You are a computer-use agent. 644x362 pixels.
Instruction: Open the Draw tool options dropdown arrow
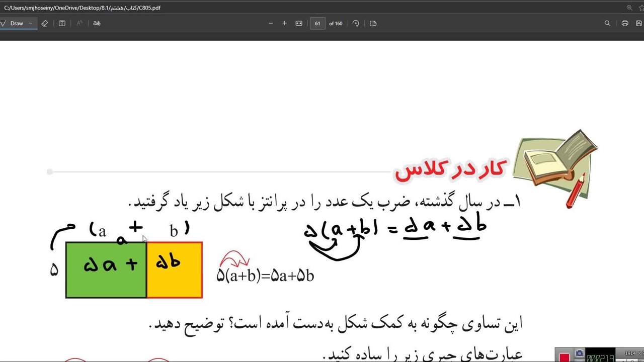coord(31,24)
